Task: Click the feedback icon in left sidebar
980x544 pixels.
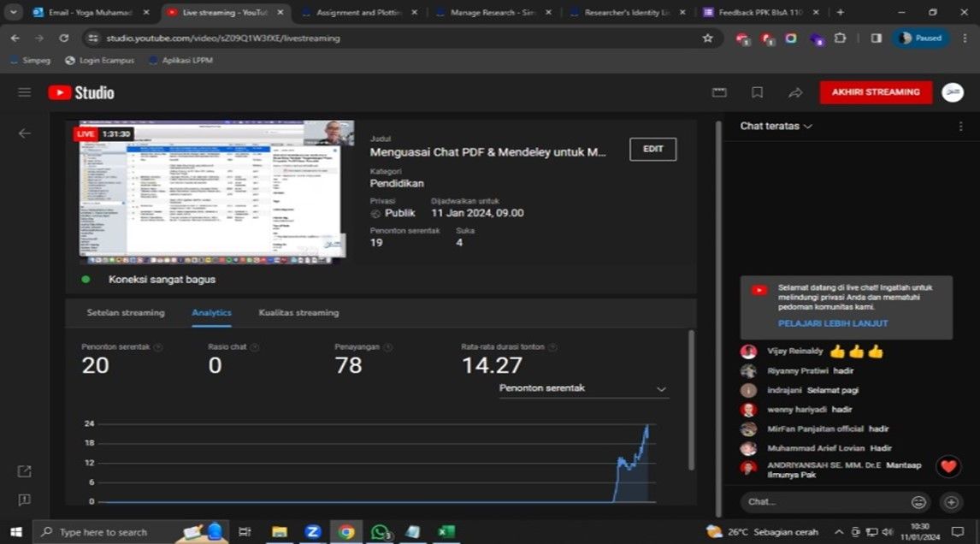Action: tap(24, 500)
